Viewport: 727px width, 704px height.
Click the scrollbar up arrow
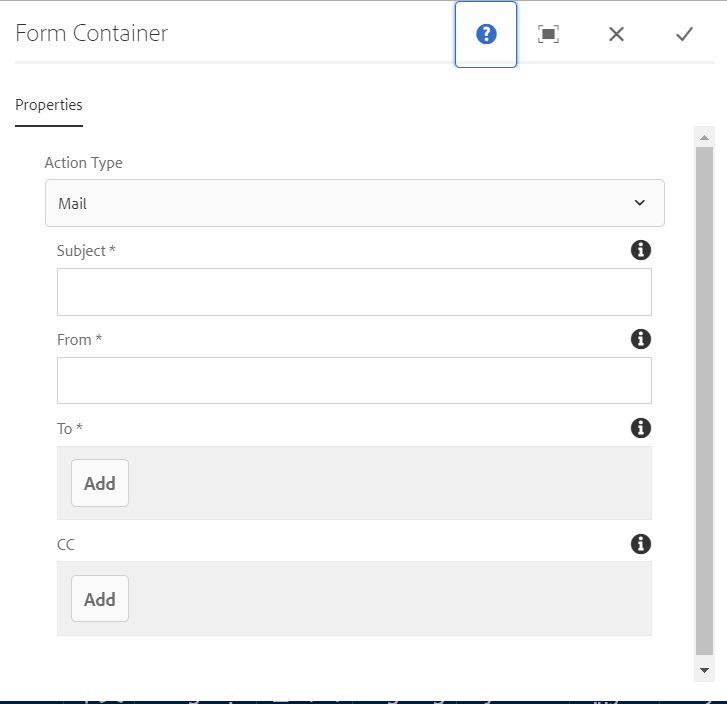coord(704,137)
